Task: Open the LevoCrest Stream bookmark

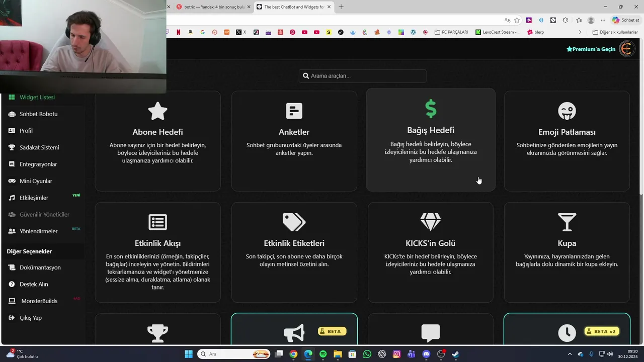Action: (x=498, y=32)
